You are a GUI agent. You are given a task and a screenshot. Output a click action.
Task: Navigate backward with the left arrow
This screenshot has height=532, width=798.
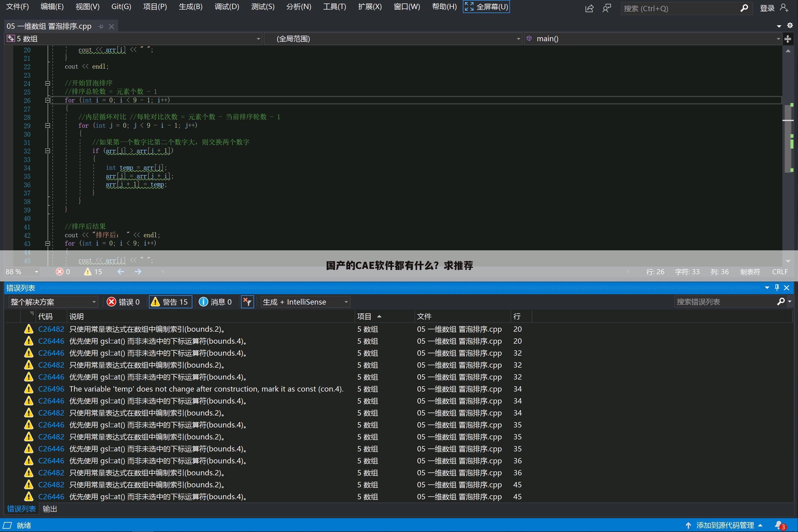(x=121, y=272)
